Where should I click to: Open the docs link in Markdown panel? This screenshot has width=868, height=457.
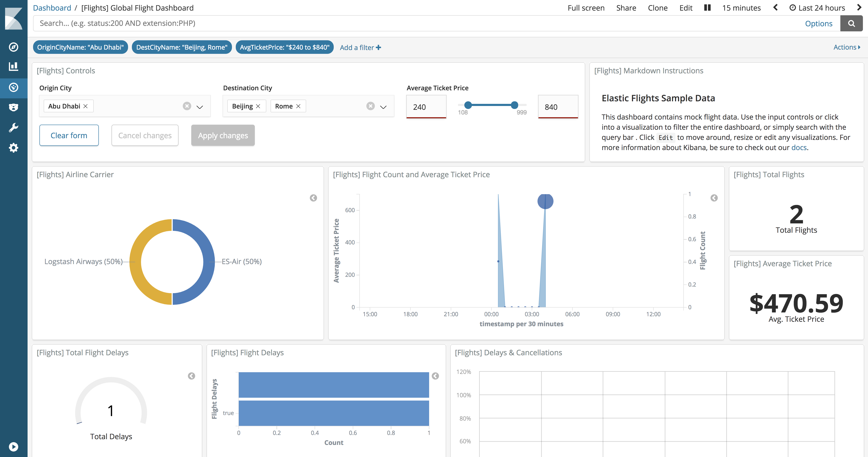pyautogui.click(x=799, y=148)
